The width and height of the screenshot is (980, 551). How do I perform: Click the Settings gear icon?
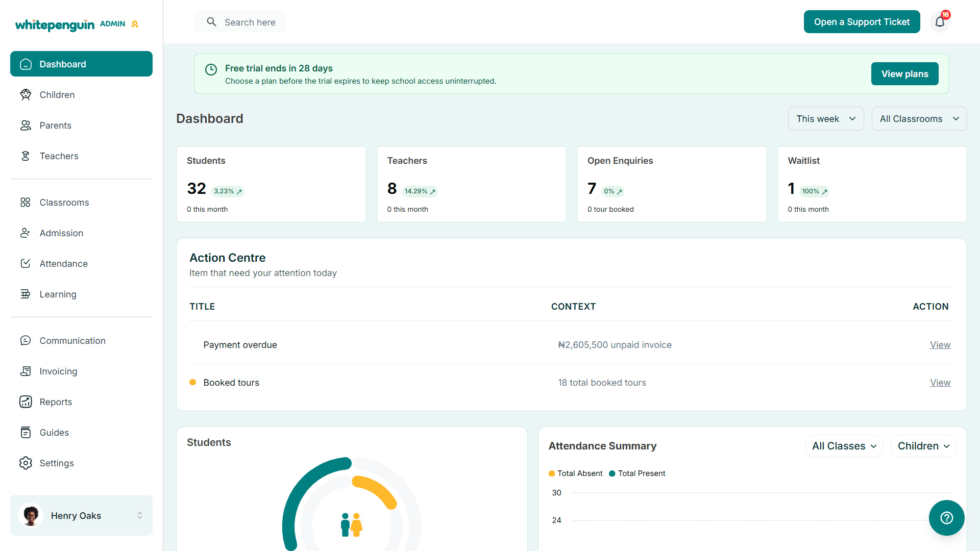[26, 463]
